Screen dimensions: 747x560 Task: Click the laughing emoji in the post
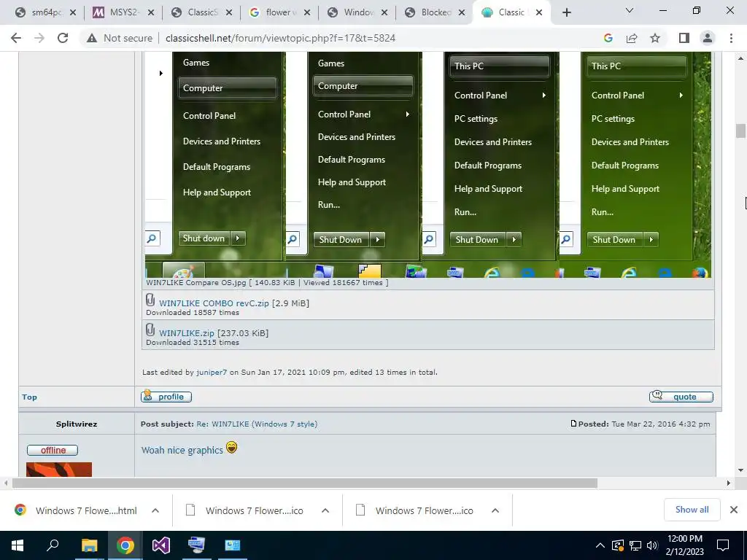[231, 447]
